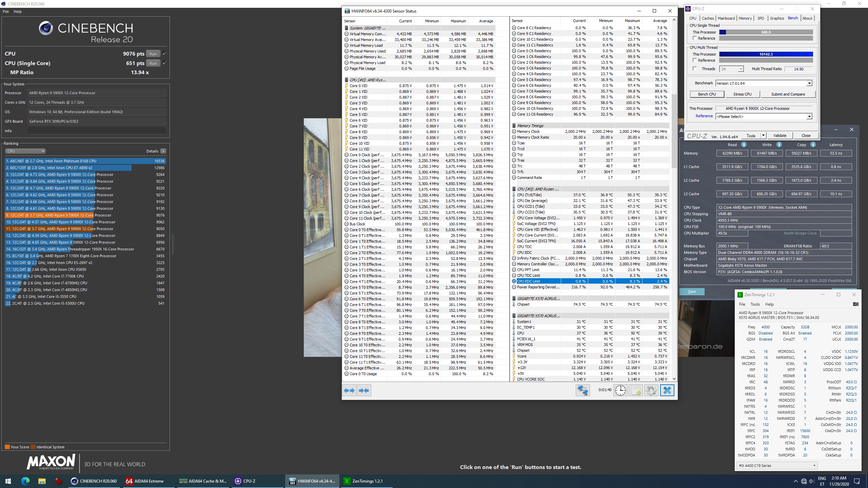This screenshot has height=488, width=868.
Task: Open HWiNFO remote monitoring computers icon
Action: click(583, 390)
